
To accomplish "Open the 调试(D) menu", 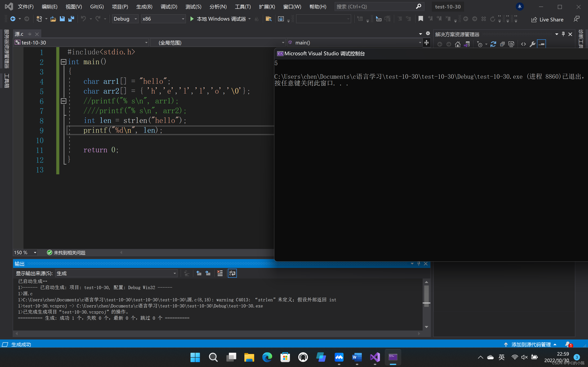I will tap(169, 7).
